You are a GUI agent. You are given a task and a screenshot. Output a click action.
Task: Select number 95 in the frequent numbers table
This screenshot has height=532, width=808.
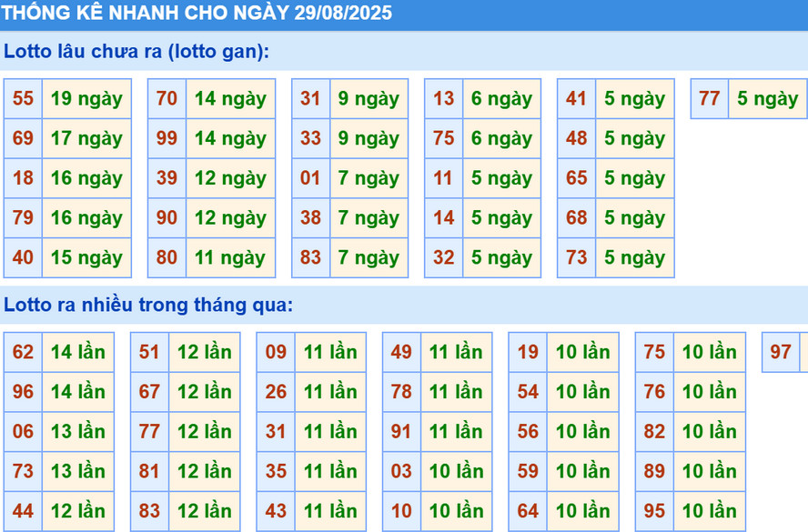[x=654, y=511]
